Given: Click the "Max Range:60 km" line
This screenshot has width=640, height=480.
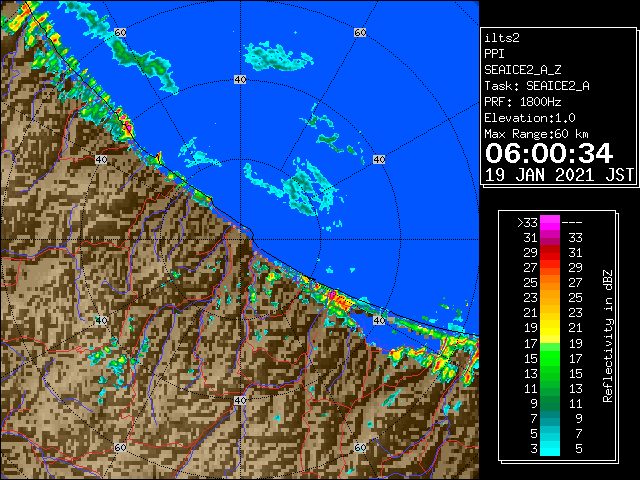Looking at the screenshot, I should tap(537, 134).
